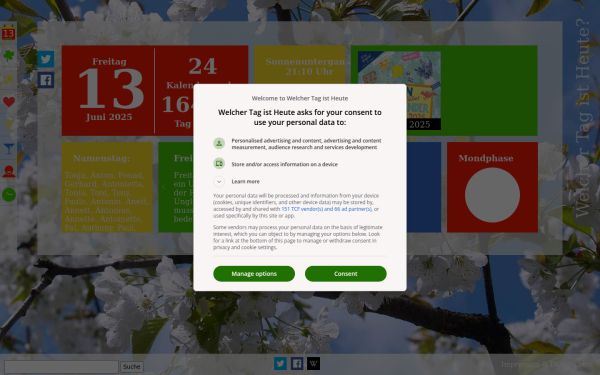Select the red heart icon in the left sidebar
The image size is (600, 375).
pos(9,102)
